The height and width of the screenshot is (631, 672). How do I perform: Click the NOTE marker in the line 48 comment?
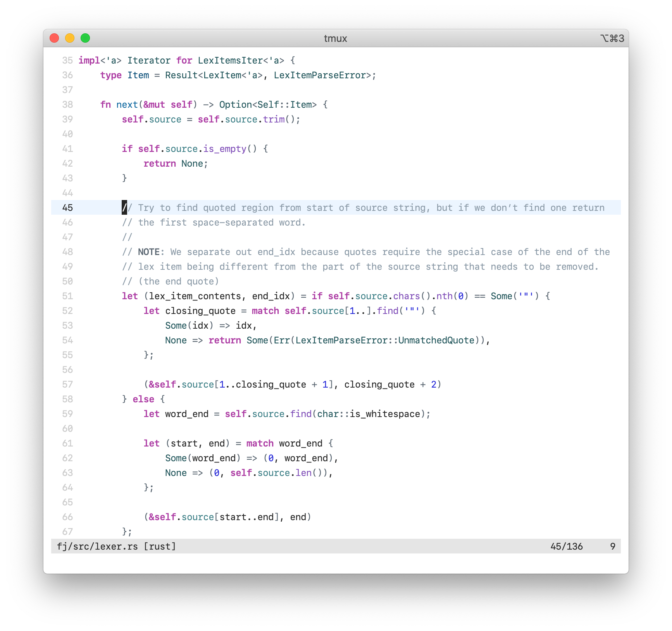tap(149, 252)
